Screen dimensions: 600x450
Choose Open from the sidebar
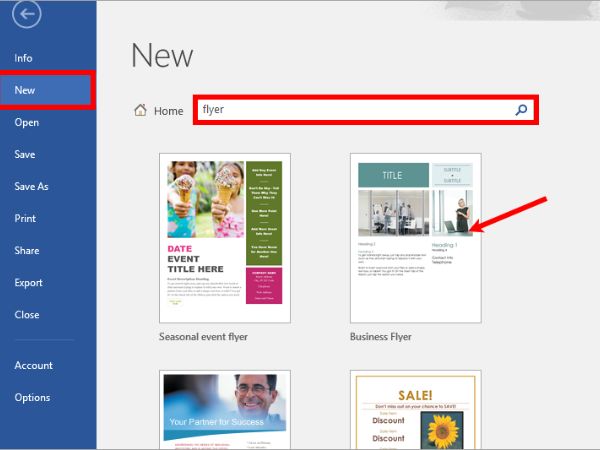pos(27,122)
